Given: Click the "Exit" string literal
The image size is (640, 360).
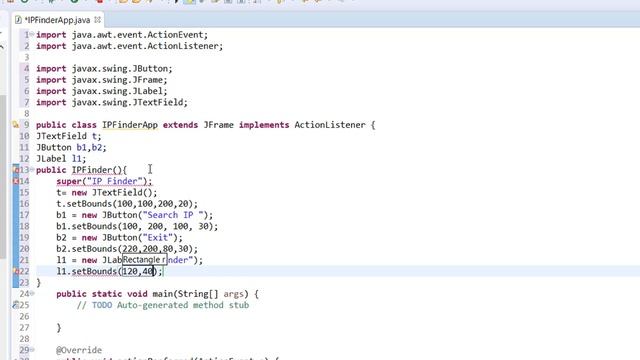Looking at the screenshot, I should tap(158, 238).
